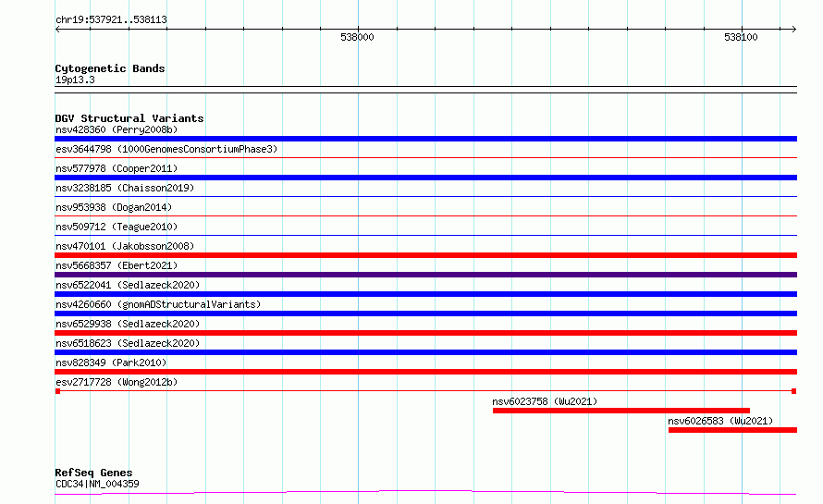Select the blue bar under nsv6522041

point(425,294)
